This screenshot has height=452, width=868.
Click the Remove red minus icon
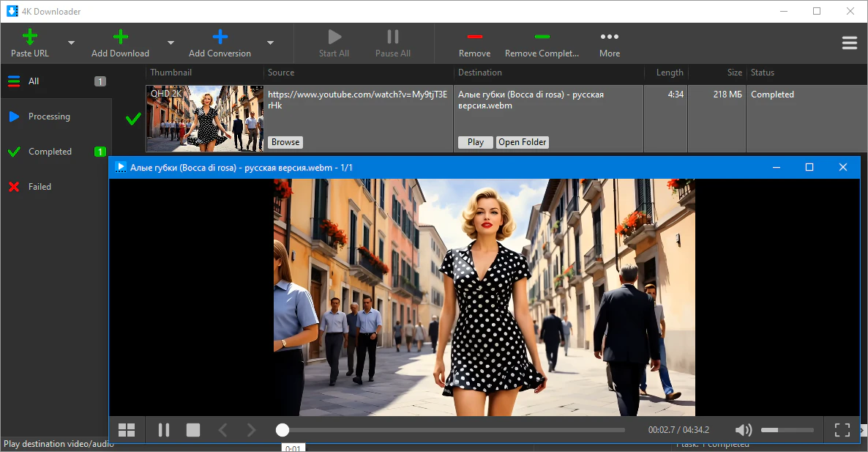[x=474, y=37]
